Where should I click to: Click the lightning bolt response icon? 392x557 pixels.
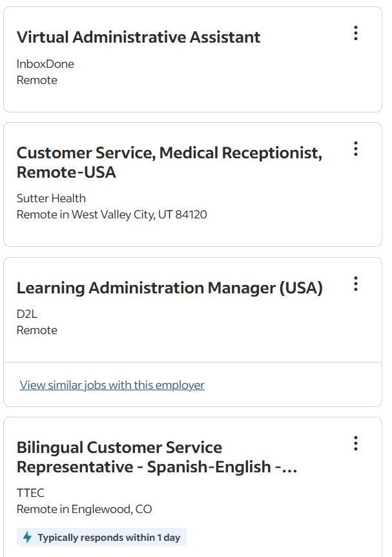(x=27, y=538)
